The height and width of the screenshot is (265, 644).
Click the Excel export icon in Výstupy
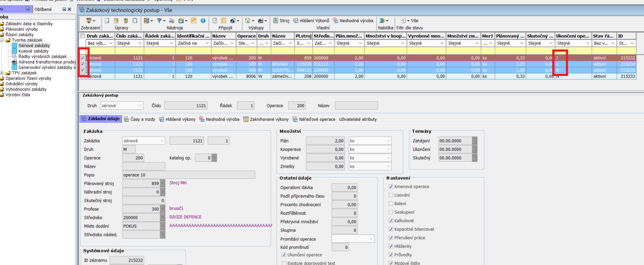pyautogui.click(x=248, y=20)
